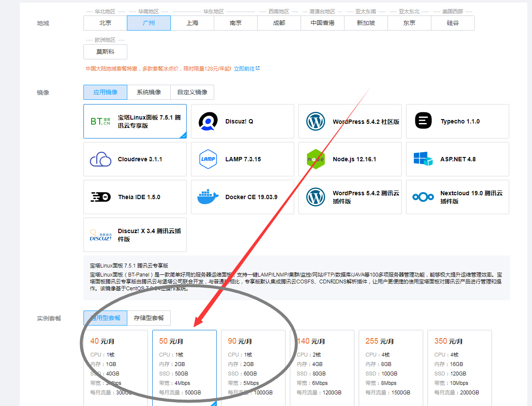Image resolution: width=532 pixels, height=406 pixels.
Task: Select the Discuz! Q image name
Action: [x=239, y=122]
